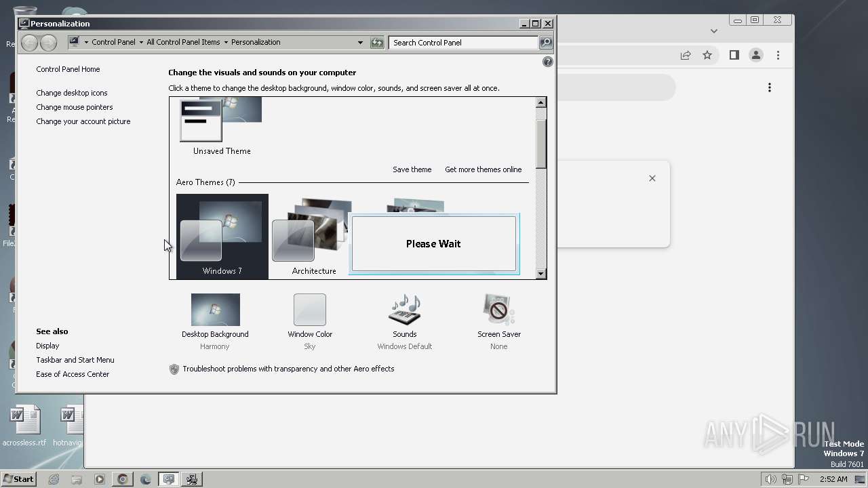Open the Change mouse pointers link
Screen dimensions: 868x488
[75, 107]
